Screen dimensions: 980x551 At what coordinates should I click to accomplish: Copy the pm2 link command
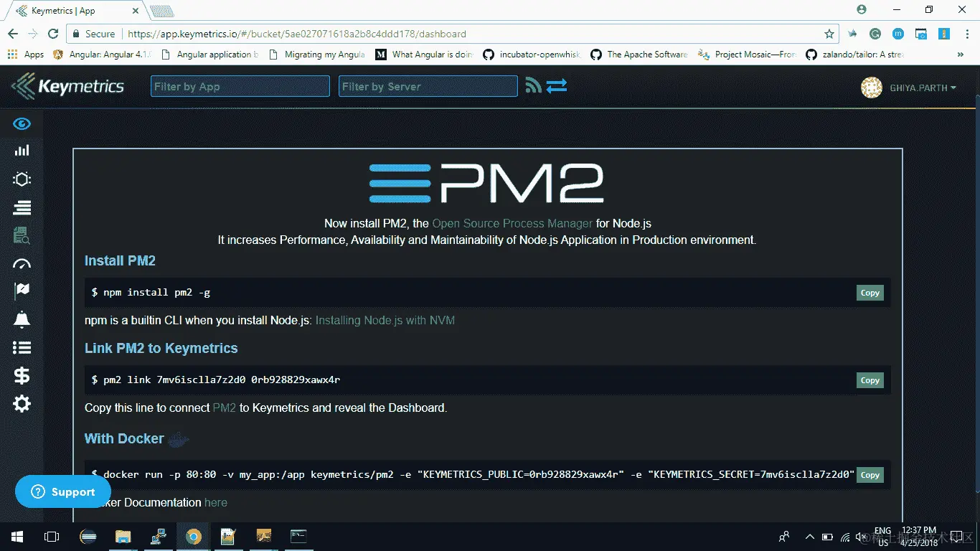[x=870, y=380]
